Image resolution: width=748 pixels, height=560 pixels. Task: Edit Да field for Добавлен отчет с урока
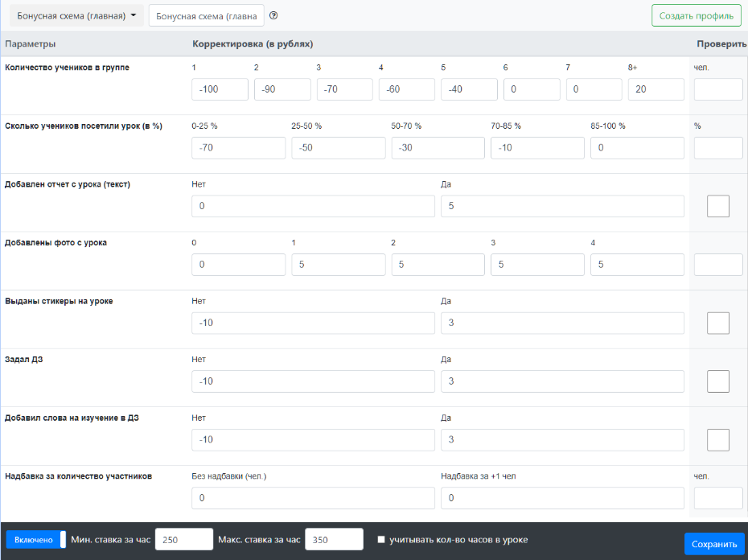point(562,206)
